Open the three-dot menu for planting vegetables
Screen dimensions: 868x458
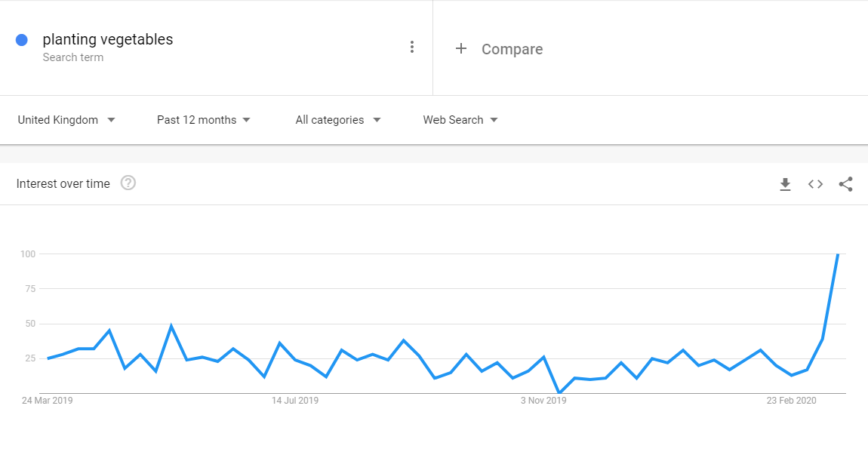412,47
